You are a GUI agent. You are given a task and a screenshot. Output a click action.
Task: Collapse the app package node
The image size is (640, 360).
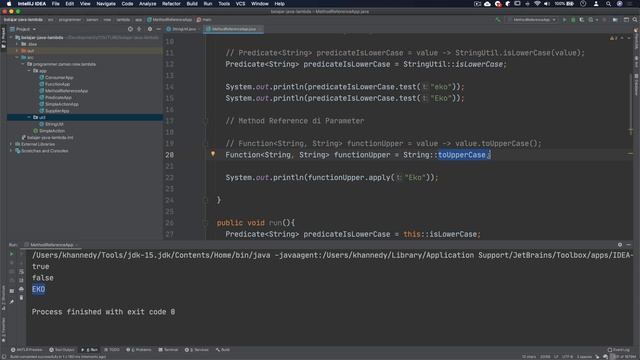29,71
